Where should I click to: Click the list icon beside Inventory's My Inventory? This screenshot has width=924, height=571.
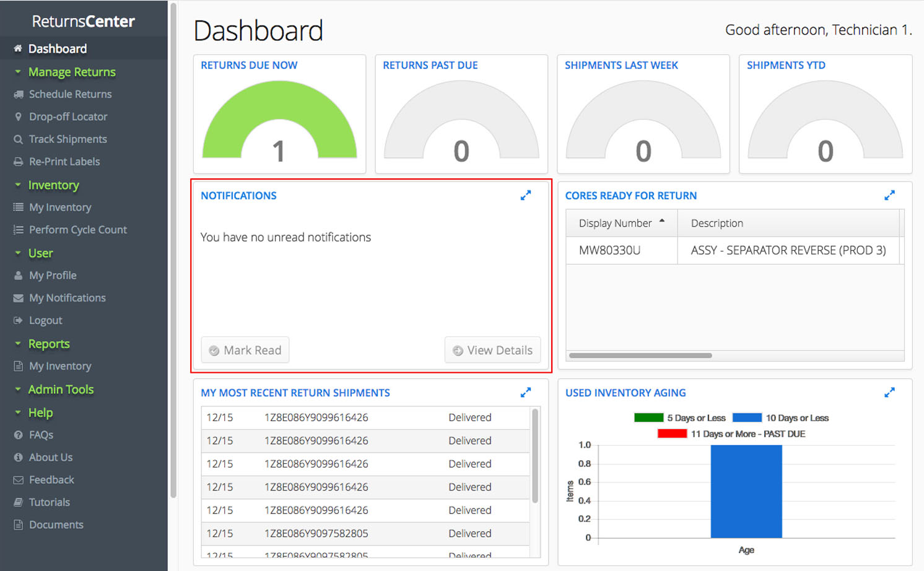click(x=19, y=207)
